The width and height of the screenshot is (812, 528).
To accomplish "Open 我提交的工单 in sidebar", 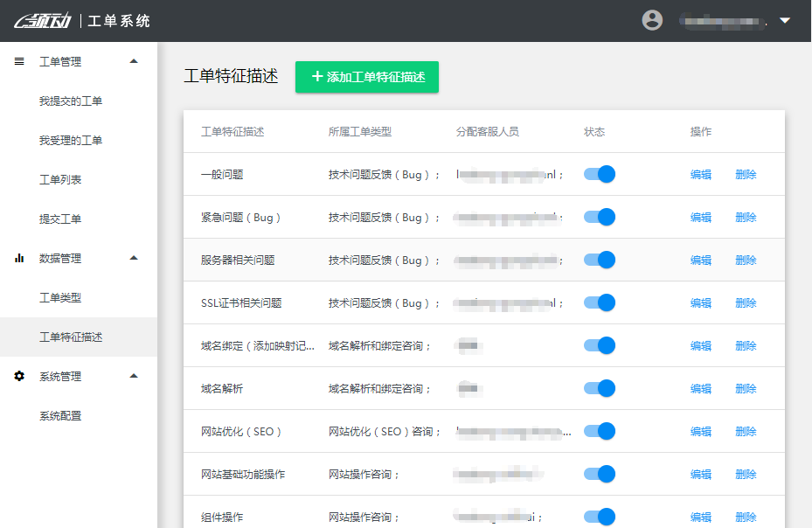I will 71,101.
